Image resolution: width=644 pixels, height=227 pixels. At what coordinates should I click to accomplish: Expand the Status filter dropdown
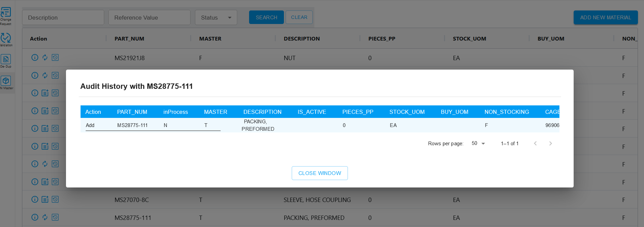tap(216, 18)
